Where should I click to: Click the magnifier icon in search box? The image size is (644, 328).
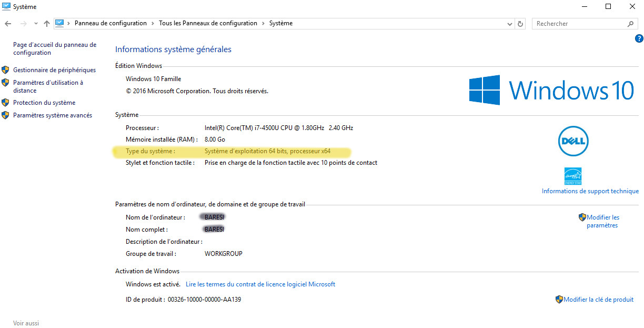click(x=630, y=24)
